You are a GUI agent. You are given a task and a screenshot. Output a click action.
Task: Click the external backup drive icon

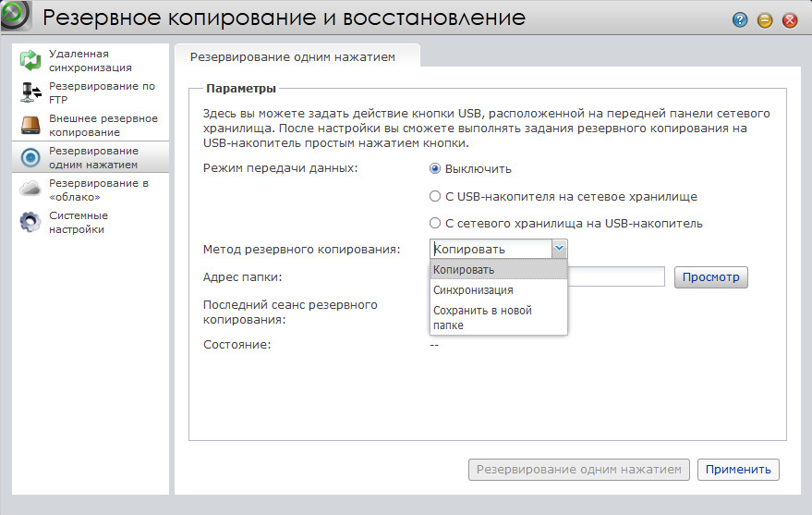tap(31, 125)
